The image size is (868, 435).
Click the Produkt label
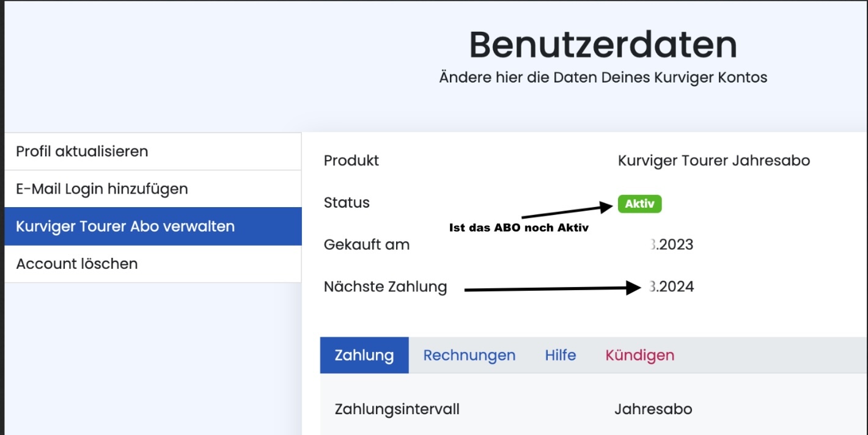click(x=351, y=161)
